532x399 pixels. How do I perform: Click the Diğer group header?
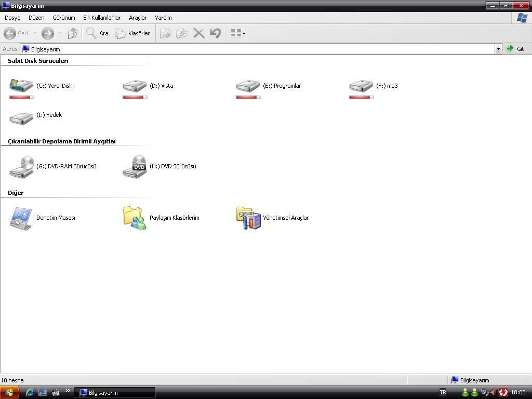click(x=16, y=193)
